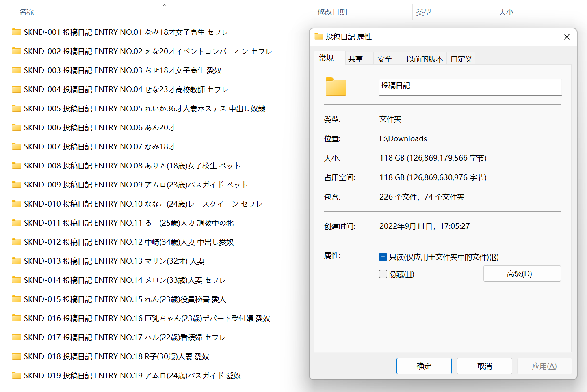Highlight the SKND-016 folder icon
This screenshot has height=392, width=587.
point(17,318)
